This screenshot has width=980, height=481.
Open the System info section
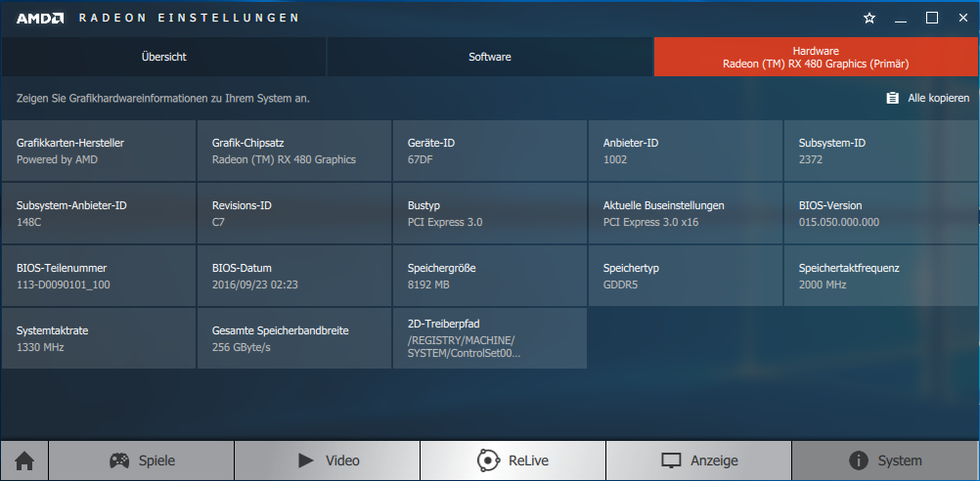(x=885, y=461)
